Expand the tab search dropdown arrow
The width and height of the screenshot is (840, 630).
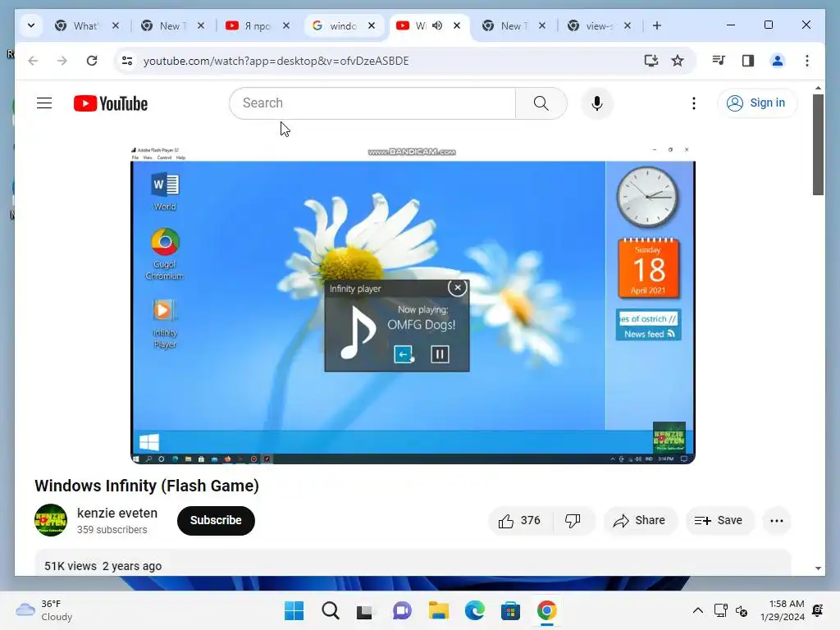pos(31,25)
